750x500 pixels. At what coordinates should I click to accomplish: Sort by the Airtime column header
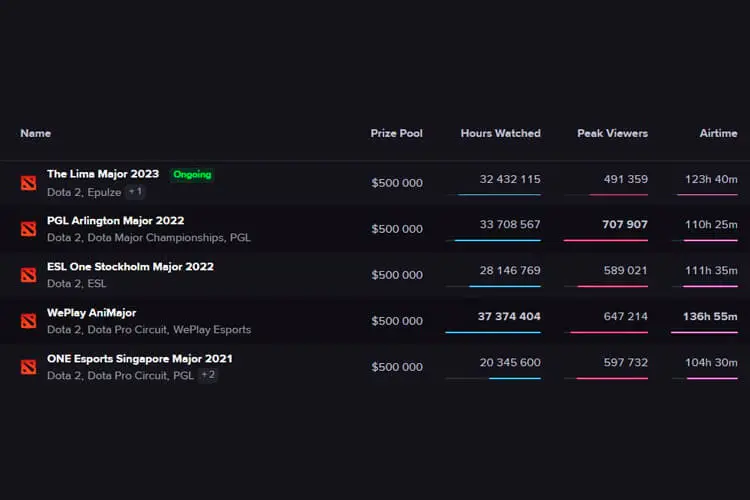click(x=718, y=133)
